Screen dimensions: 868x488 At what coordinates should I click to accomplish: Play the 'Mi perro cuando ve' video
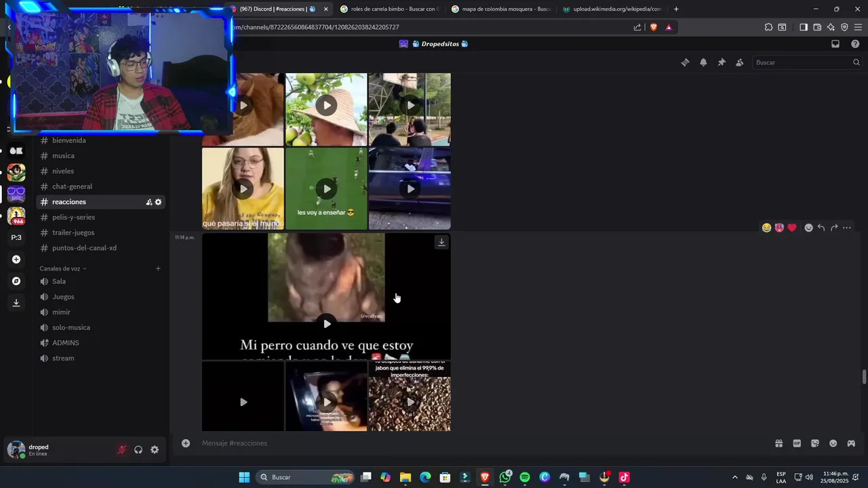tap(327, 324)
